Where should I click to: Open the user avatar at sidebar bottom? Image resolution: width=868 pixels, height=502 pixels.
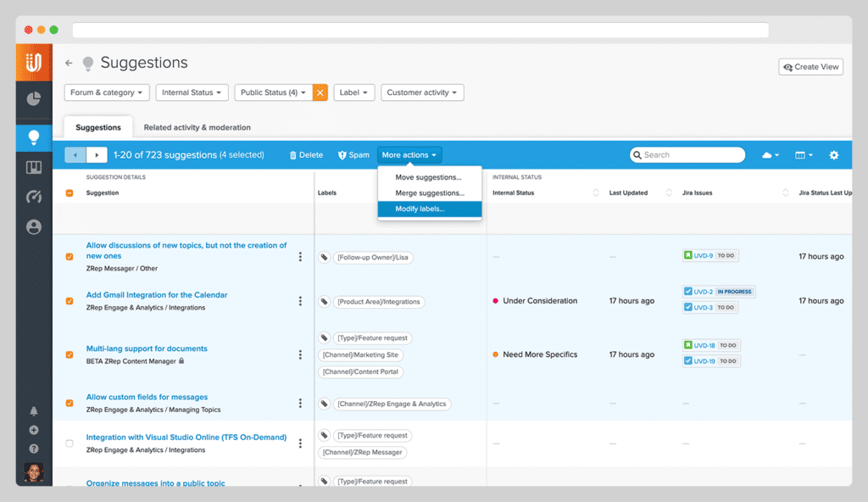[x=34, y=472]
